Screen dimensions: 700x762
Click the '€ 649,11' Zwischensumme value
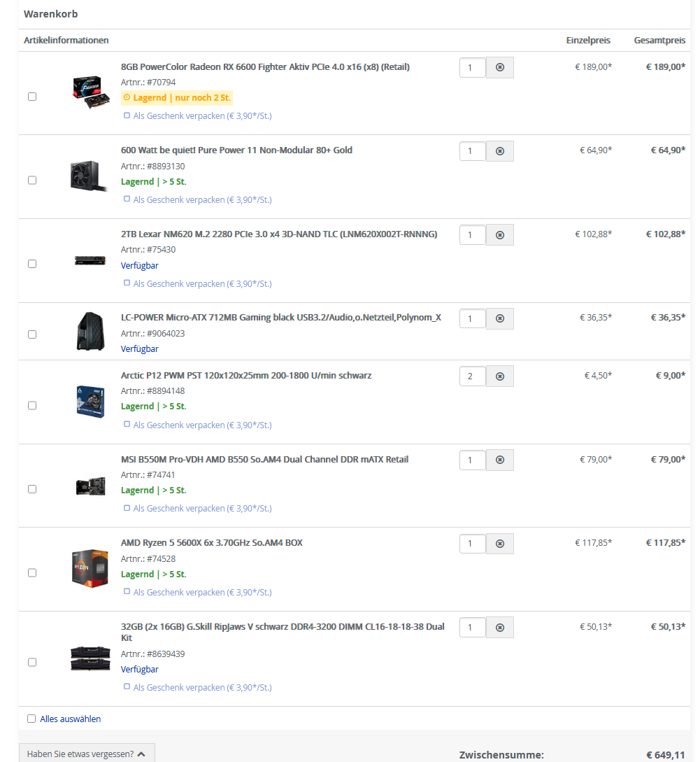coord(666,755)
